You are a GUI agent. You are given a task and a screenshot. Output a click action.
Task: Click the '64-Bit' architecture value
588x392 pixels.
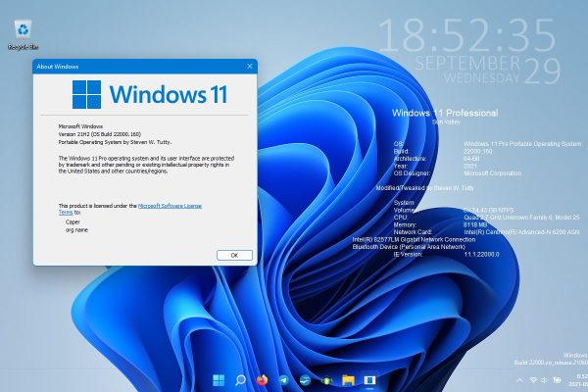click(471, 159)
